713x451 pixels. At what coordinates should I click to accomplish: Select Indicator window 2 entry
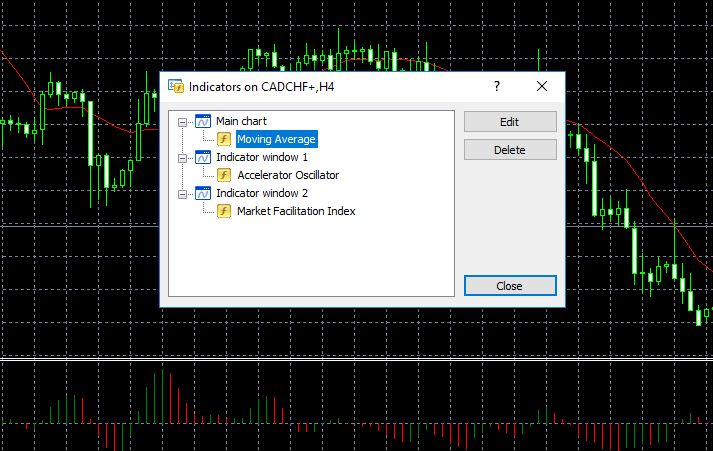262,193
